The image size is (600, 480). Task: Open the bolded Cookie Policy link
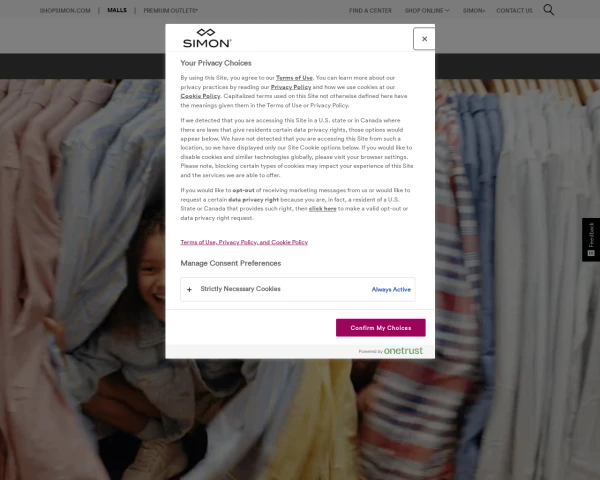200,96
